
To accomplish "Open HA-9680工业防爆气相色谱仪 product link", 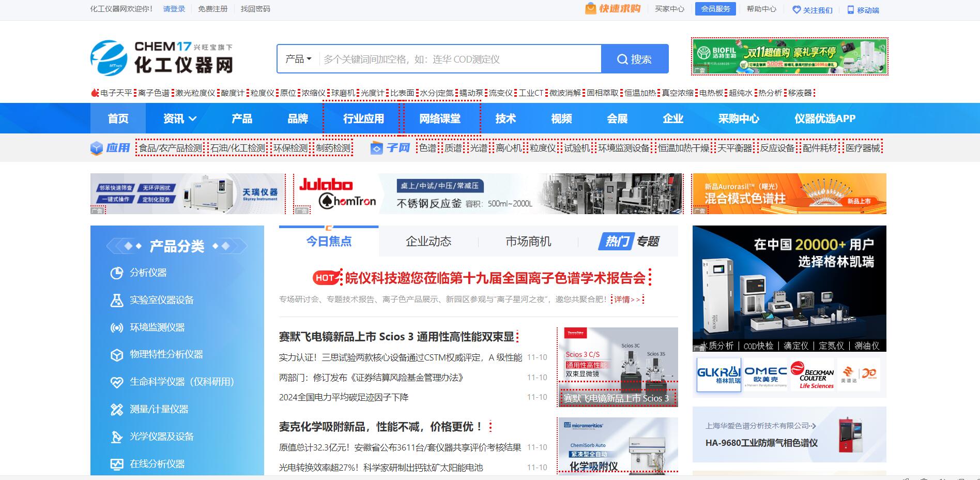I will coord(761,443).
